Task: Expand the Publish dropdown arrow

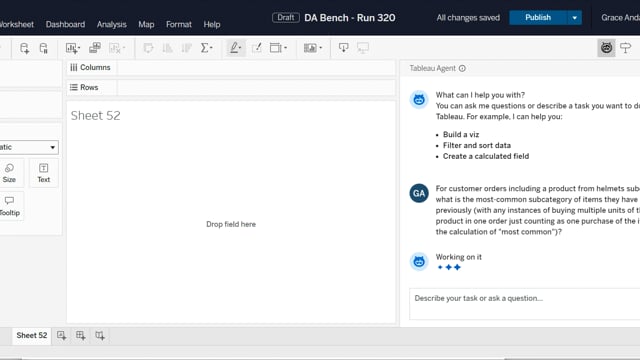Action: [574, 18]
